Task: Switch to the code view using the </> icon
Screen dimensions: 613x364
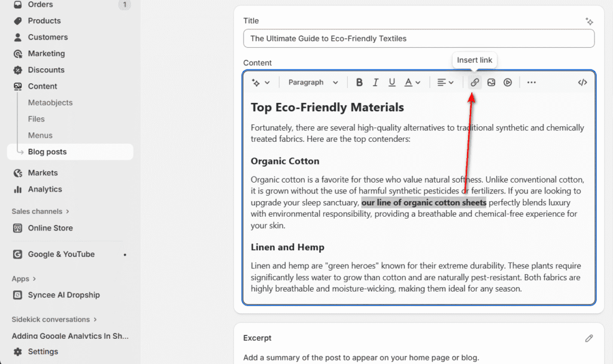Action: coord(582,82)
